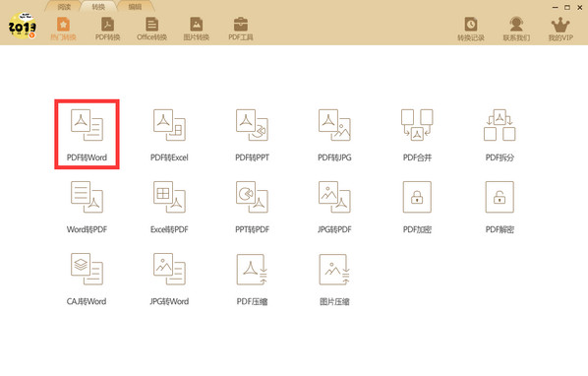The height and width of the screenshot is (376, 588).
Task: Select the PDF转Excel icon
Action: pos(169,135)
